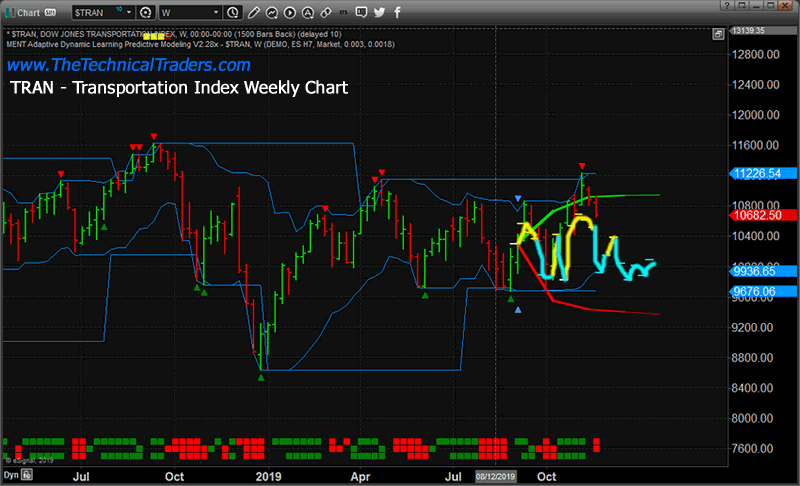
Task: Click the 9936.65 price marker
Action: click(x=763, y=271)
